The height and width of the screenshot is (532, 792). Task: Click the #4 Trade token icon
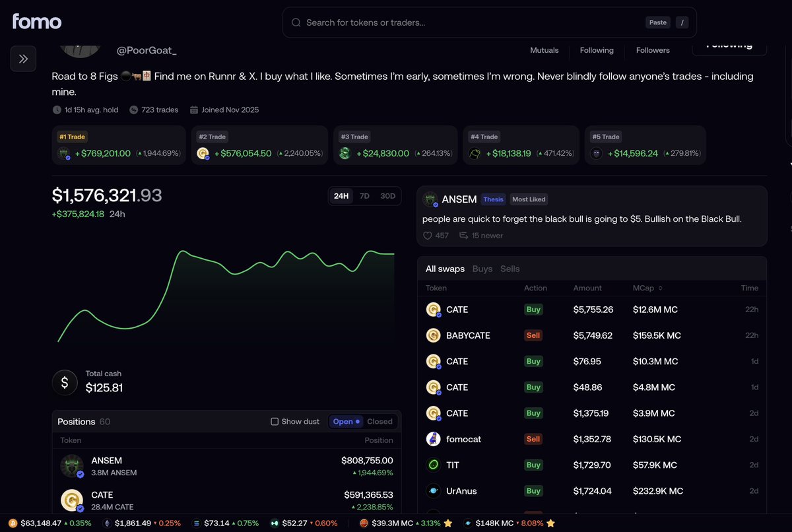475,153
